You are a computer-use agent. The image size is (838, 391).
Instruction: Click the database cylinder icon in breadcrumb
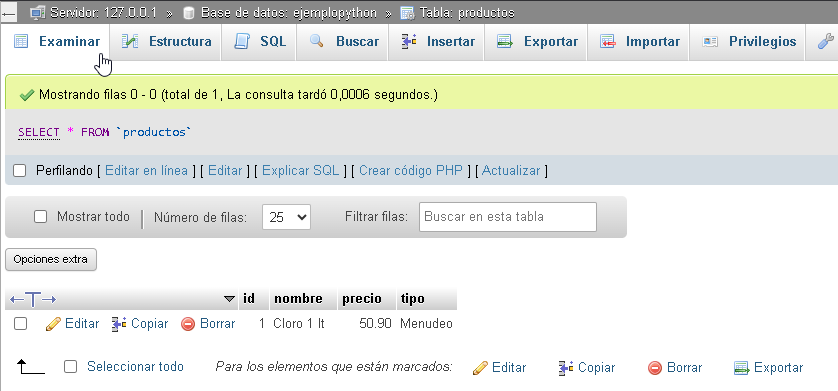click(188, 13)
